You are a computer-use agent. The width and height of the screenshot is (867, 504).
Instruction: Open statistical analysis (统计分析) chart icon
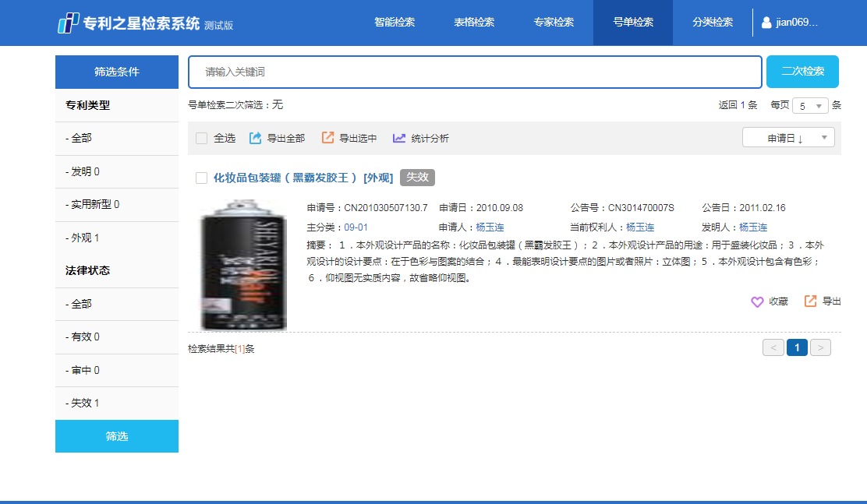click(399, 138)
